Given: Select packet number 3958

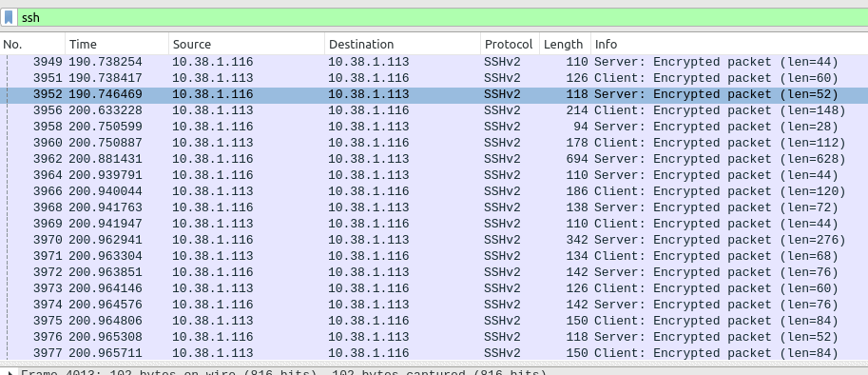Looking at the screenshot, I should (x=434, y=127).
